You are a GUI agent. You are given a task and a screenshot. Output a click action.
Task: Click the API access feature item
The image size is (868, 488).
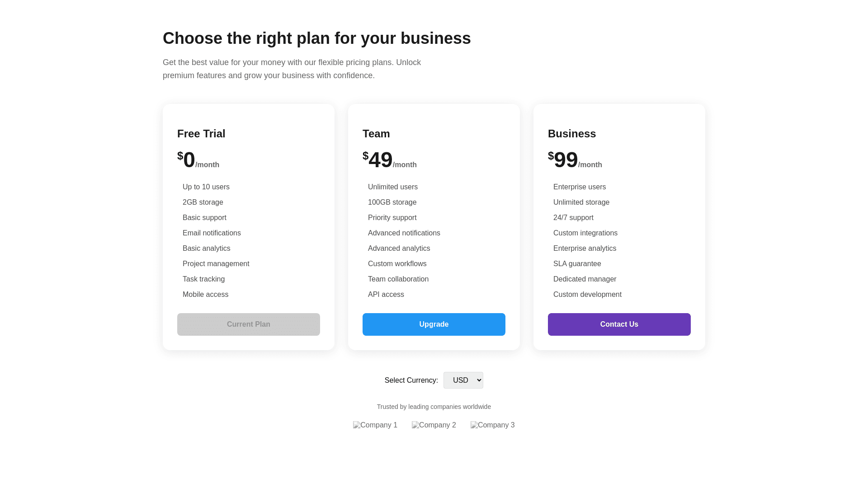coord(386,295)
